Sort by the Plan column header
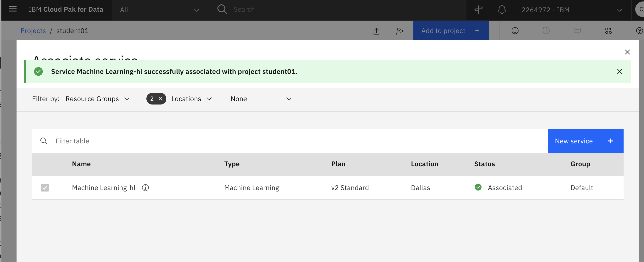Image resolution: width=644 pixels, height=262 pixels. click(x=338, y=164)
